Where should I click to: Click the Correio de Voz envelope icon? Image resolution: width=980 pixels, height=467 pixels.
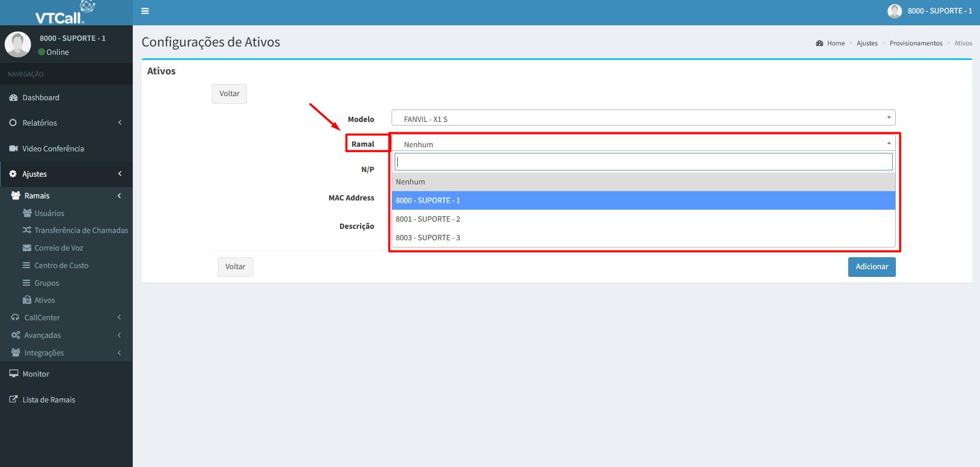pos(27,248)
